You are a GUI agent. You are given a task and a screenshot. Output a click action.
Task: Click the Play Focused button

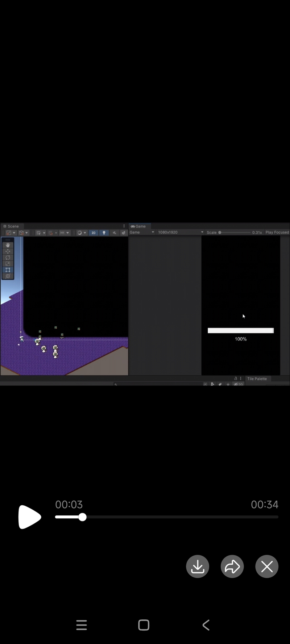(277, 233)
